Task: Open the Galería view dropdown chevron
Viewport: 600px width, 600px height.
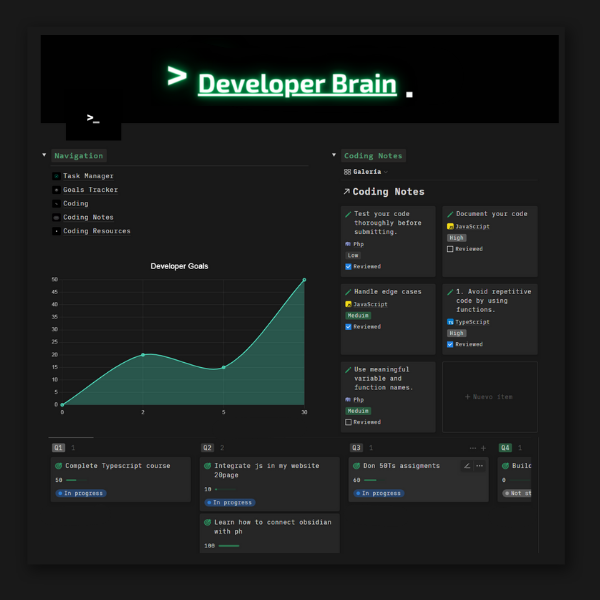Action: coord(386,172)
